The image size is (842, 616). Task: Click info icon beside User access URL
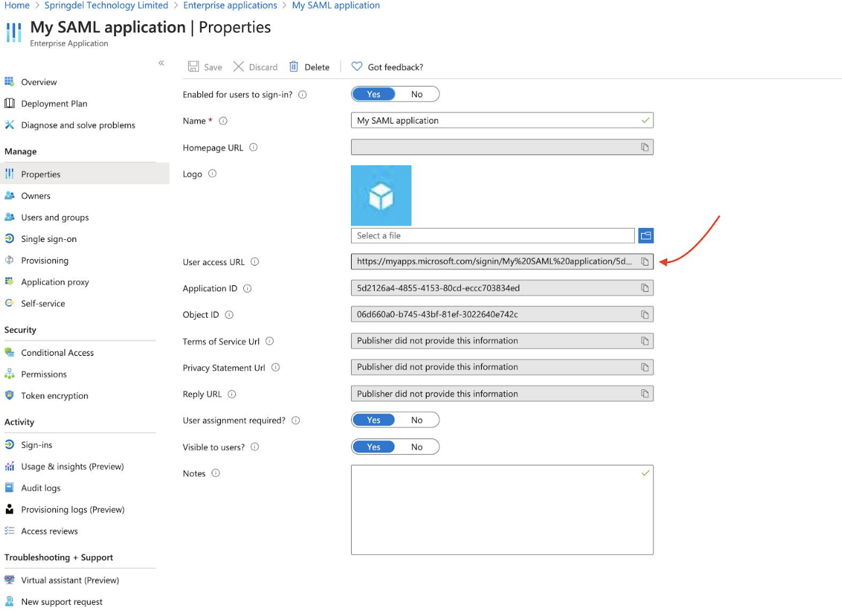click(x=255, y=262)
